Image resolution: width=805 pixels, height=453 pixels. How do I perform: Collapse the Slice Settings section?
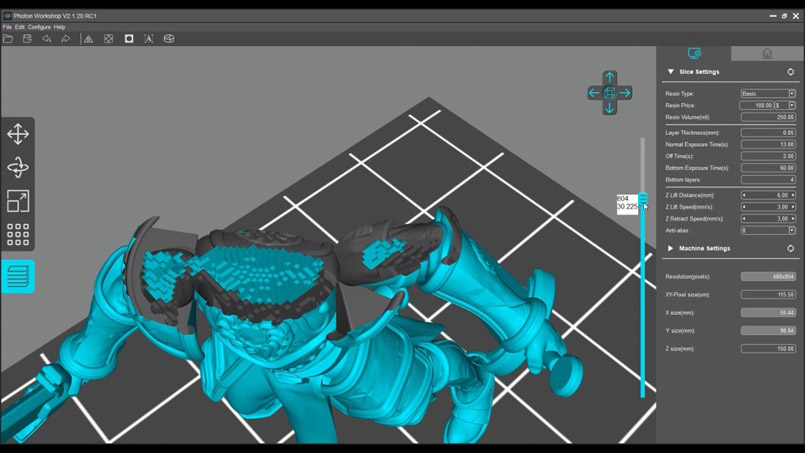click(670, 72)
